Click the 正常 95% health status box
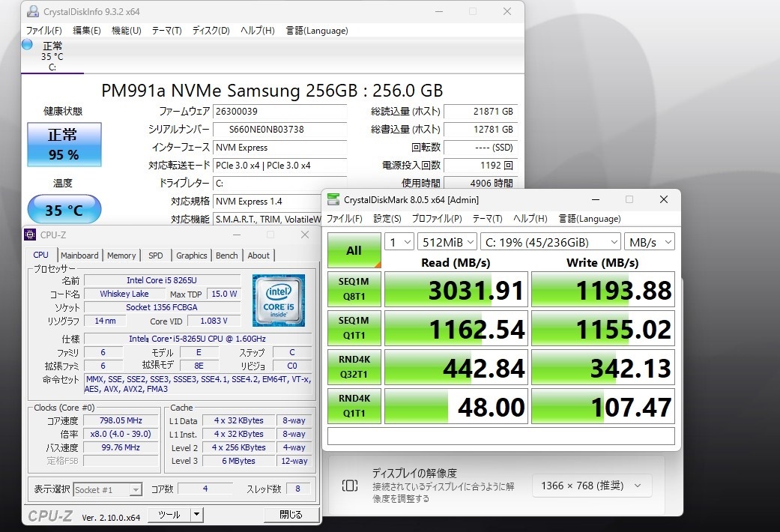Screen dimensions: 780x532 (x=64, y=145)
